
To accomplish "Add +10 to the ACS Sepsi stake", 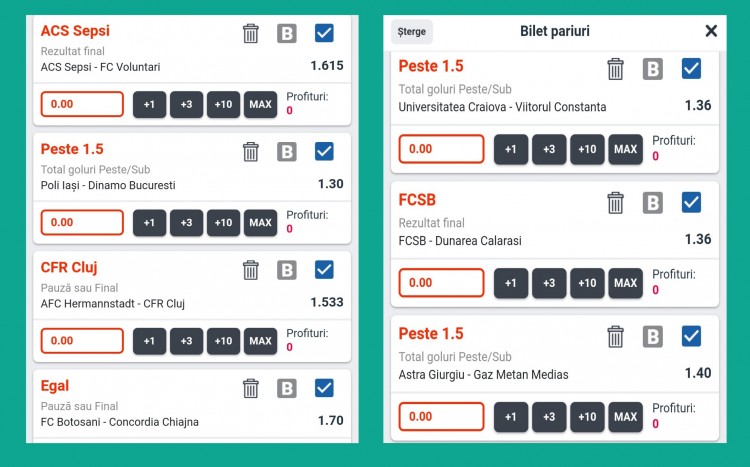I will coord(223,104).
